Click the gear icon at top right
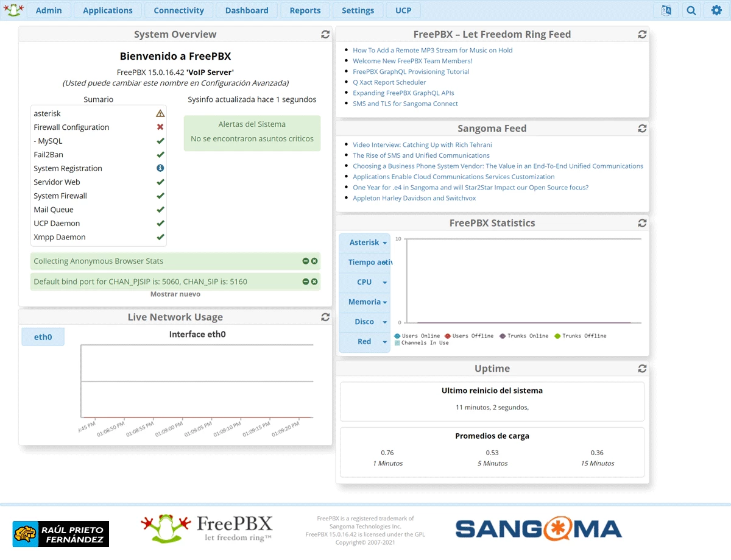The width and height of the screenshot is (731, 560). (x=715, y=10)
